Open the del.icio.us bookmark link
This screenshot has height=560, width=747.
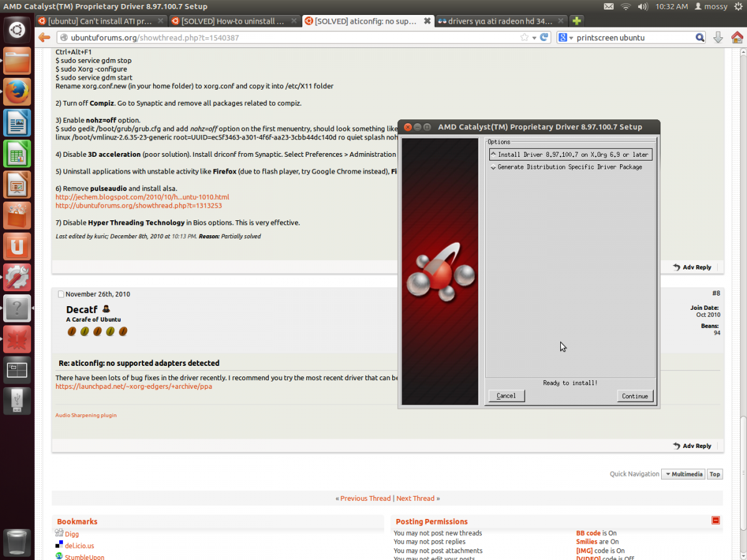point(80,546)
